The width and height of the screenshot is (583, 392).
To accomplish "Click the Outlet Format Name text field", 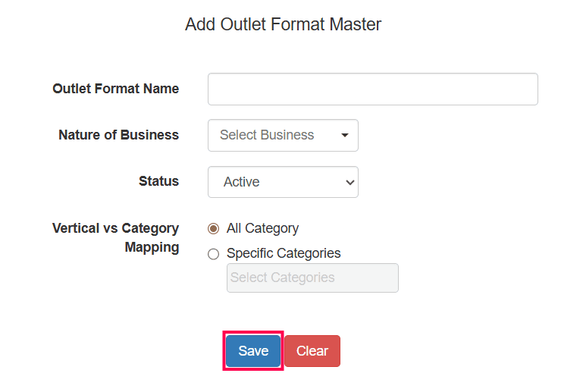I will pyautogui.click(x=372, y=89).
